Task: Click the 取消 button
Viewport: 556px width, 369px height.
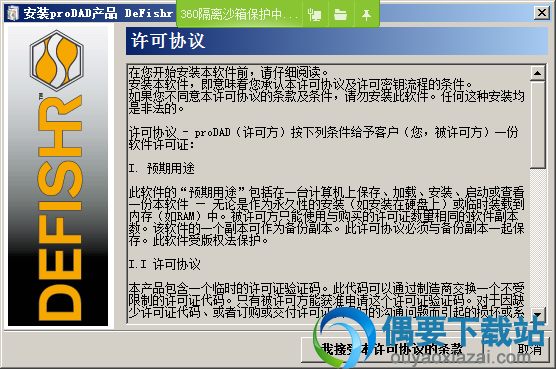Action: tap(529, 350)
